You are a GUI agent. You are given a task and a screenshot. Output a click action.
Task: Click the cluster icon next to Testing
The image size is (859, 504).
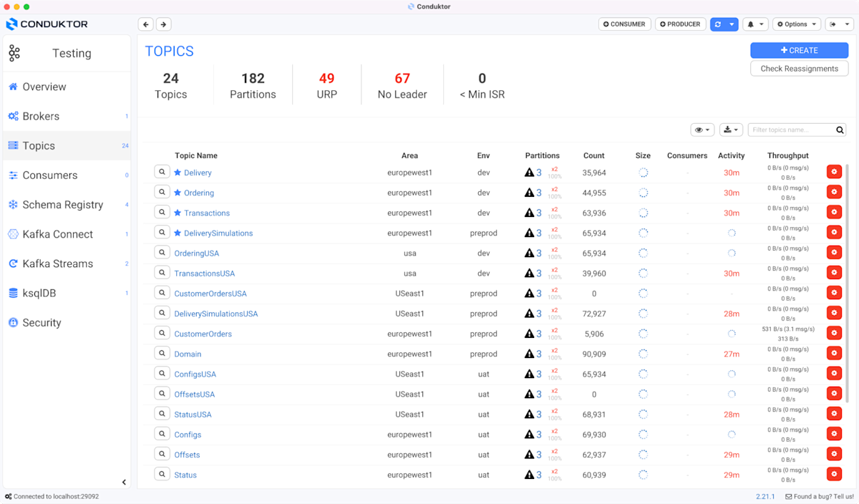tap(14, 53)
